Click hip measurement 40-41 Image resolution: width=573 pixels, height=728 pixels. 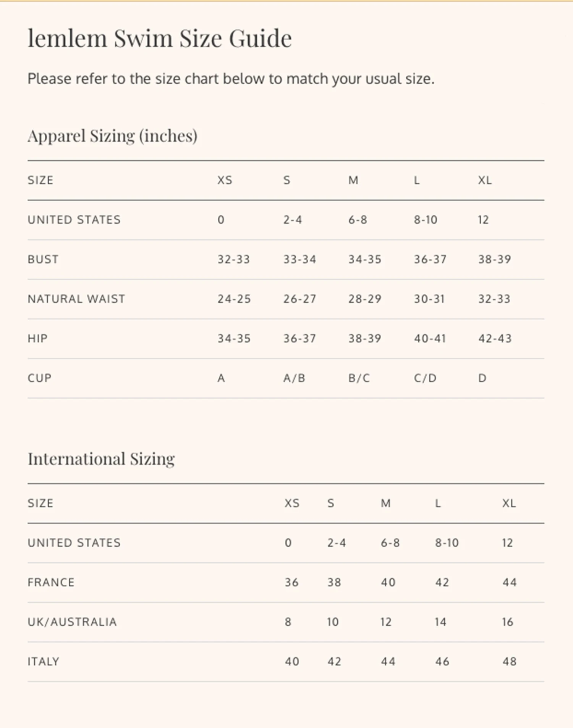point(430,339)
